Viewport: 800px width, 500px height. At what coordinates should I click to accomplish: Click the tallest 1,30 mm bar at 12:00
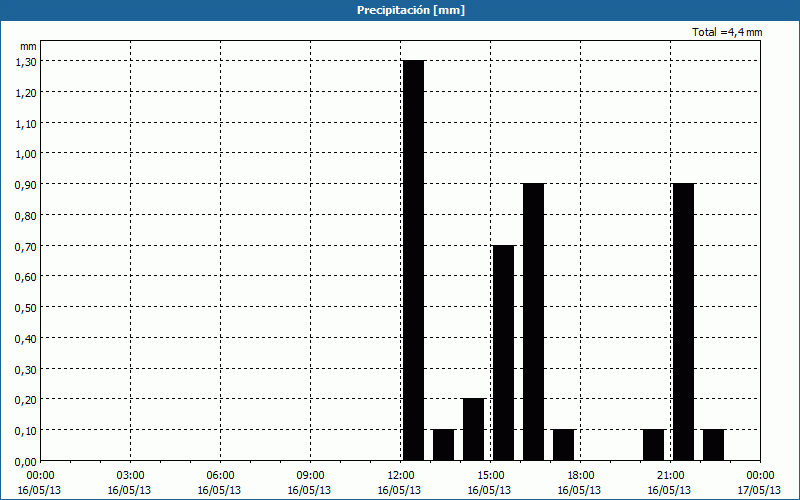pyautogui.click(x=413, y=261)
